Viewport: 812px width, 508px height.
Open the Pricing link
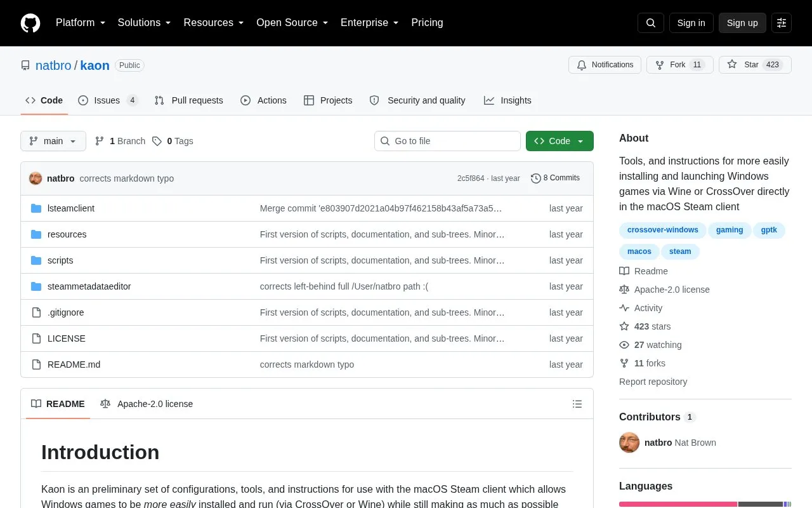(x=427, y=23)
